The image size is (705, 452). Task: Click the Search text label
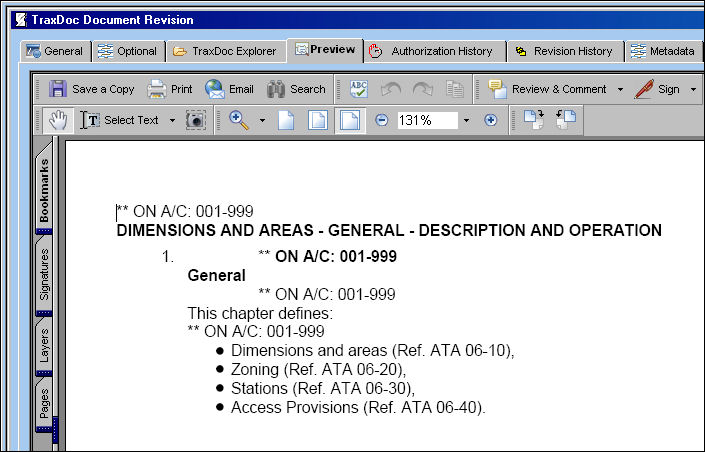point(308,89)
